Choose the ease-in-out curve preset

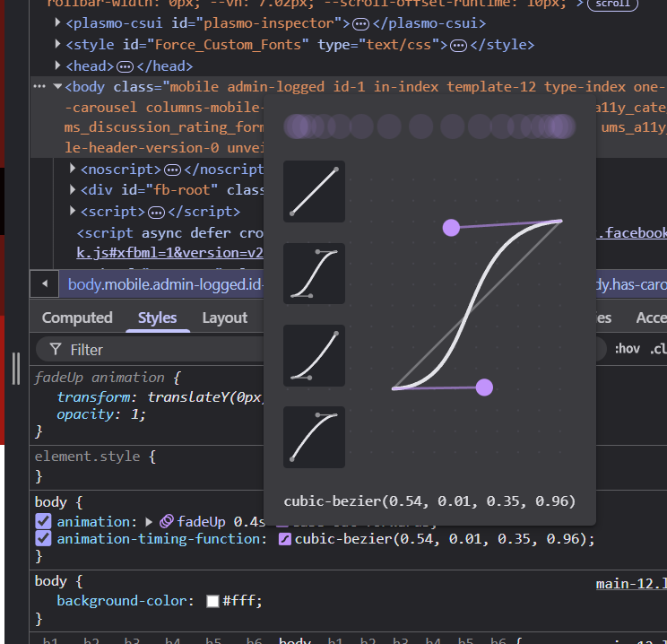(x=314, y=273)
